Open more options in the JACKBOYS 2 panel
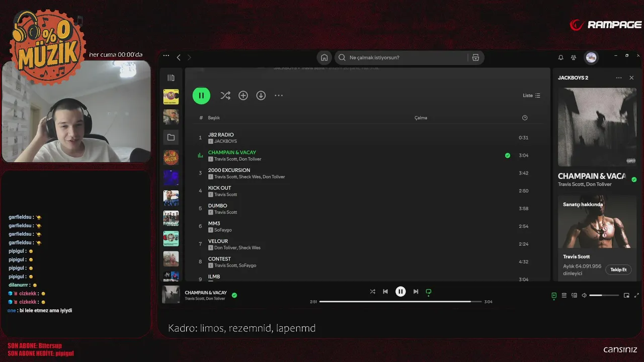This screenshot has width=644, height=362. 619,78
